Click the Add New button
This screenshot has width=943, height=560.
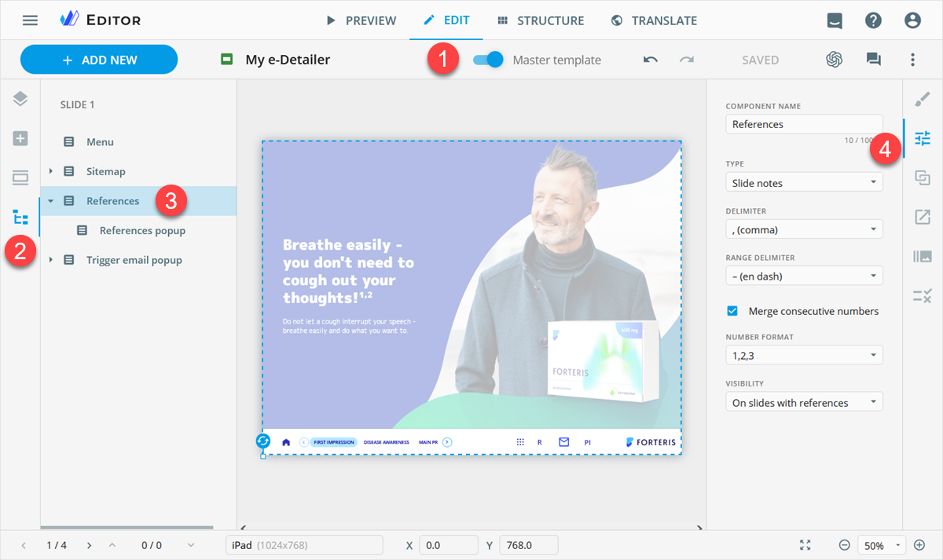click(99, 60)
